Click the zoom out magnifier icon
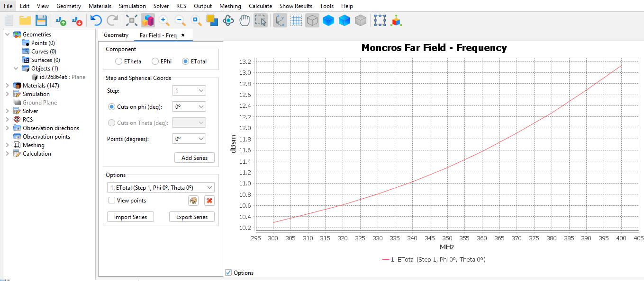Screen dimensions: 644x281 180,20
